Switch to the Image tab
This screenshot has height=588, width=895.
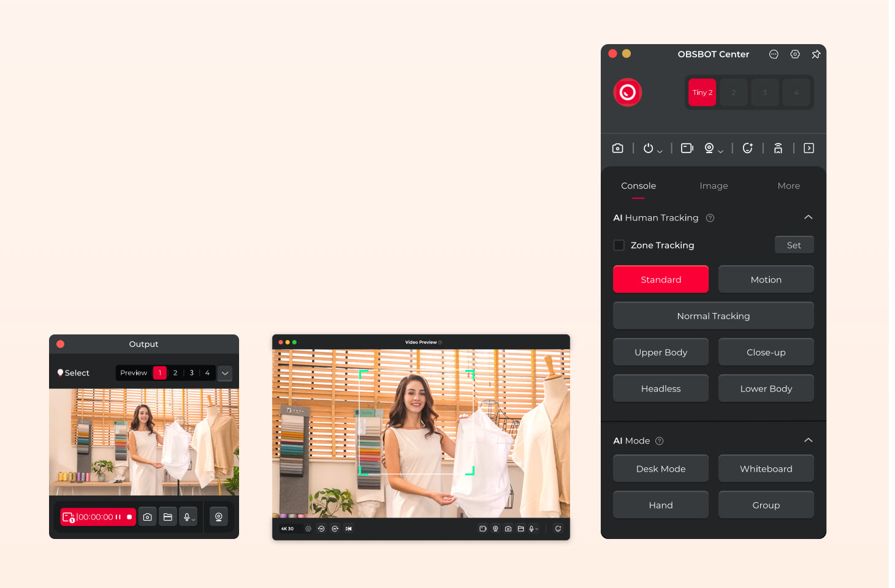point(714,186)
